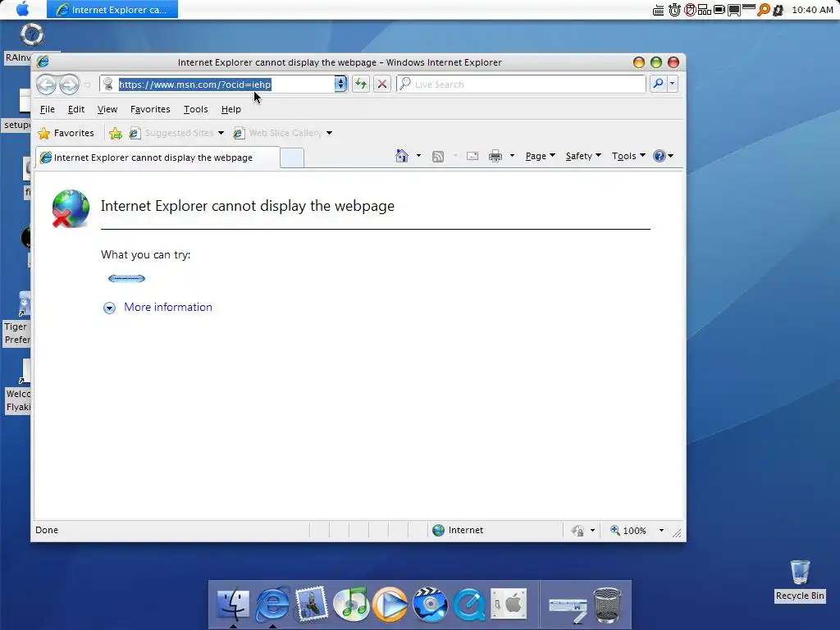Viewport: 840px width, 630px height.
Task: Click the search magnifier button
Action: click(658, 84)
